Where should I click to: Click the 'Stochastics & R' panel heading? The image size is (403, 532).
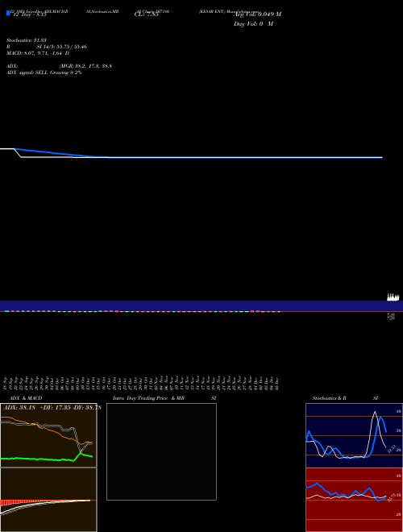[x=329, y=398]
